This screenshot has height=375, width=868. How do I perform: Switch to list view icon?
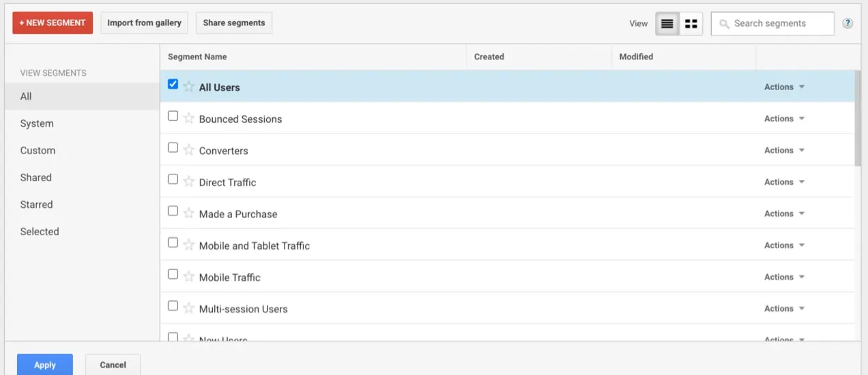pyautogui.click(x=667, y=24)
